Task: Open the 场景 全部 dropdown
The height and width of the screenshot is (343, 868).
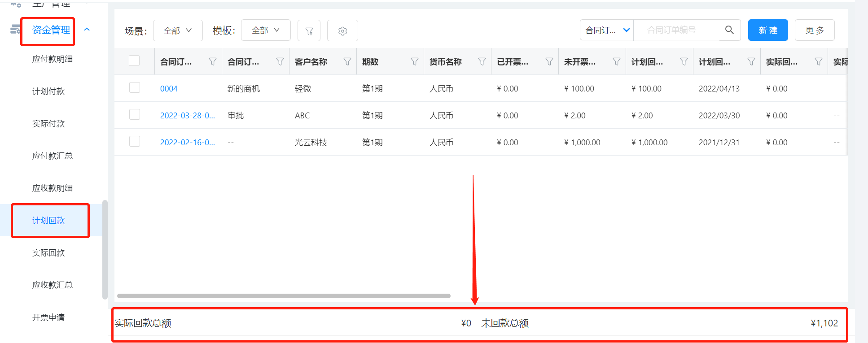Action: (x=178, y=30)
